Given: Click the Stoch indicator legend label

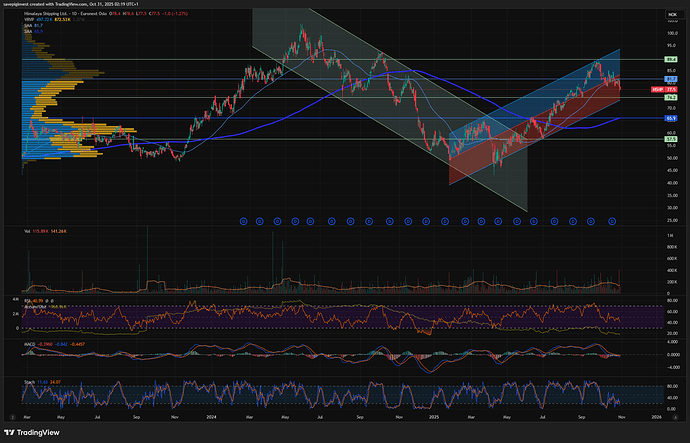Looking at the screenshot, I should 29,381.
